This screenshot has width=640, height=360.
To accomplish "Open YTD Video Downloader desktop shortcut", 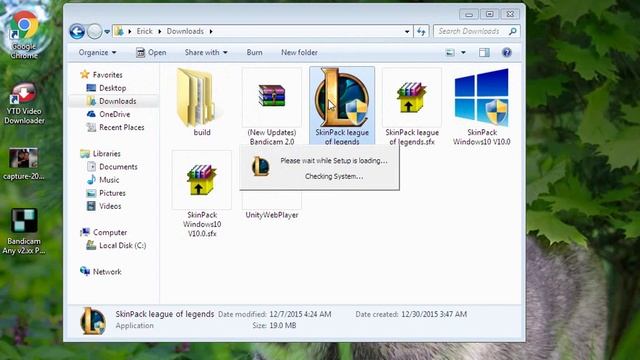I will click(24, 104).
